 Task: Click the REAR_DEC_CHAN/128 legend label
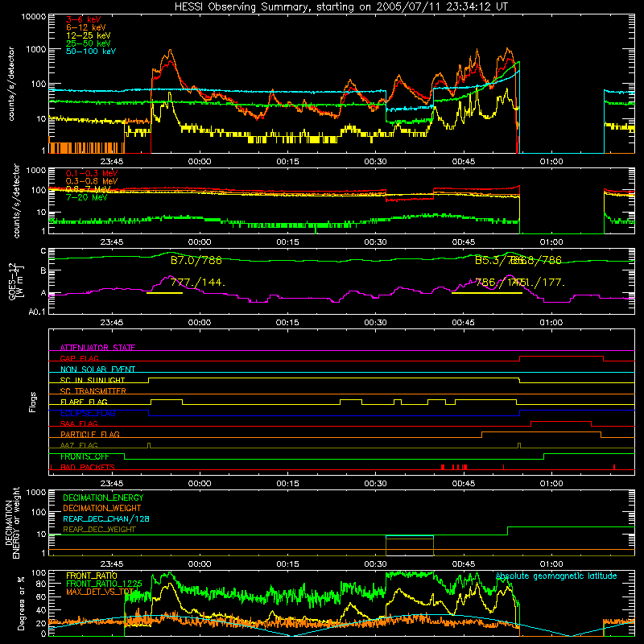click(x=106, y=518)
